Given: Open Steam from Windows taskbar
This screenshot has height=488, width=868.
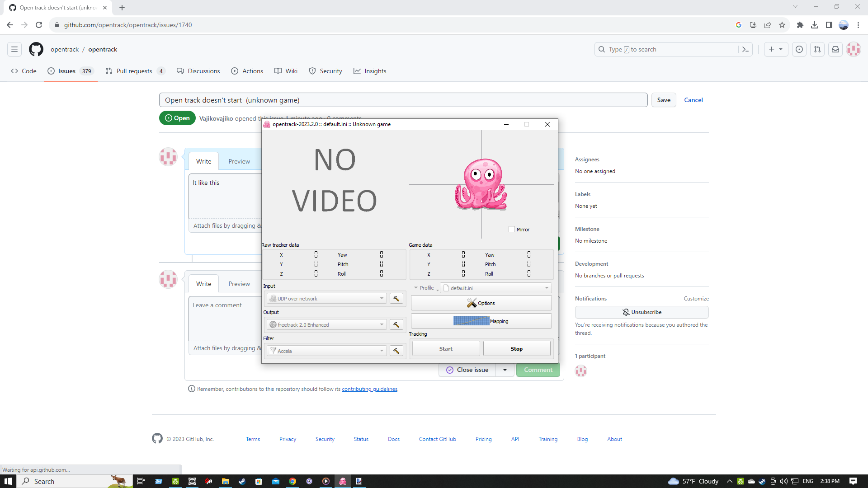Looking at the screenshot, I should [x=242, y=481].
